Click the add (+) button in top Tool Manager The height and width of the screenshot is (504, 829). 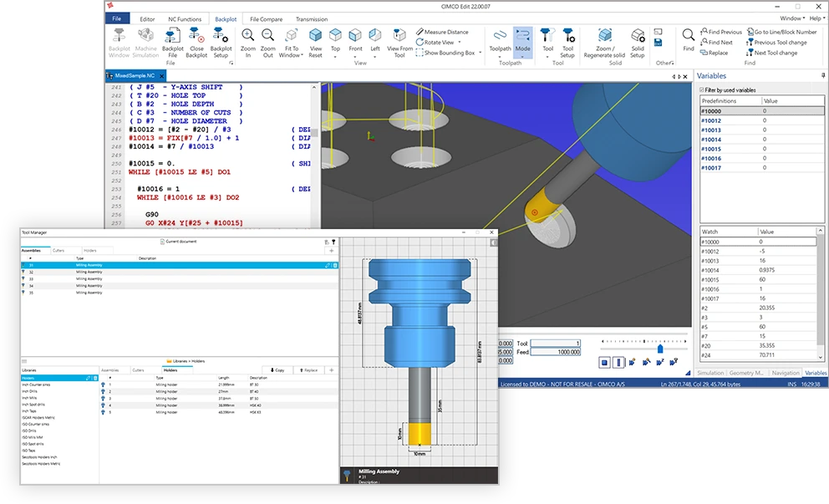[332, 251]
